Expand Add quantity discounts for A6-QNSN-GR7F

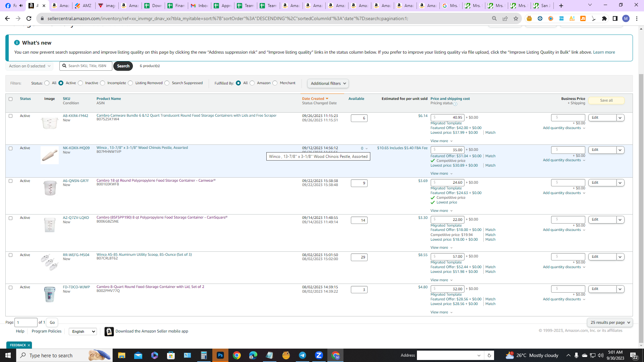pyautogui.click(x=564, y=193)
